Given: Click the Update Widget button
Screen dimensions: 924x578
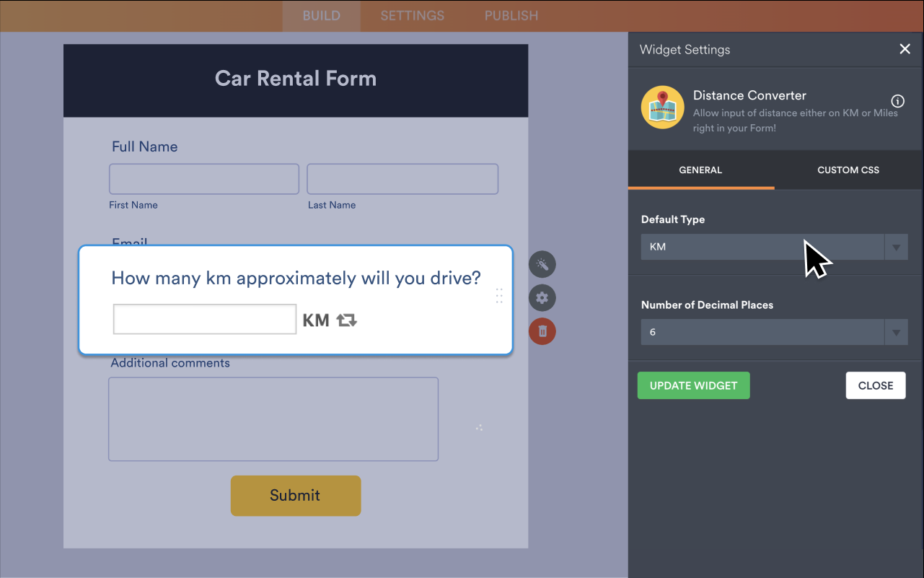Looking at the screenshot, I should click(693, 385).
